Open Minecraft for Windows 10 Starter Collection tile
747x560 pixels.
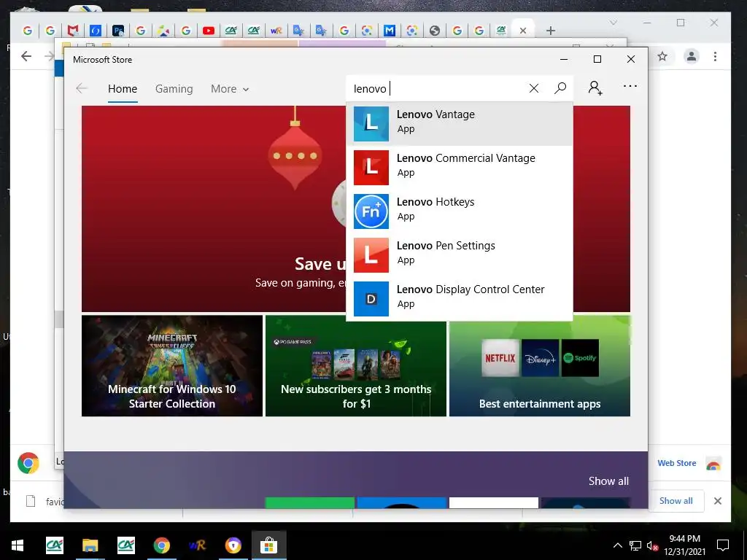point(172,366)
